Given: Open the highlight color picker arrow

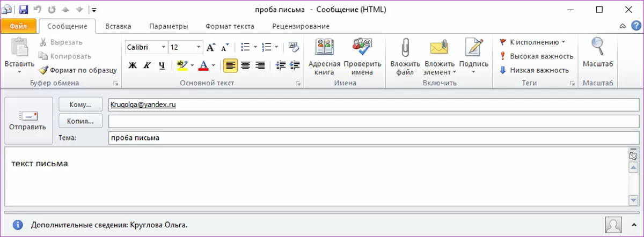Looking at the screenshot, I should pyautogui.click(x=192, y=65).
